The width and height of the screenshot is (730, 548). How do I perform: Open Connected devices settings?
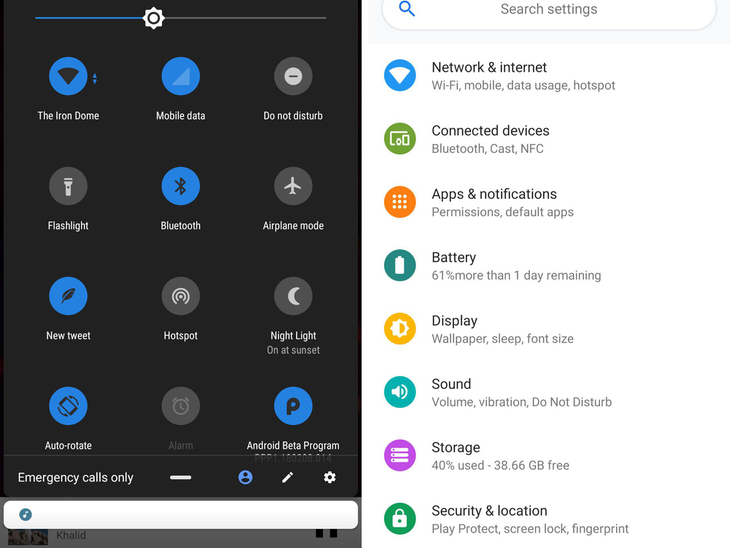pos(549,139)
